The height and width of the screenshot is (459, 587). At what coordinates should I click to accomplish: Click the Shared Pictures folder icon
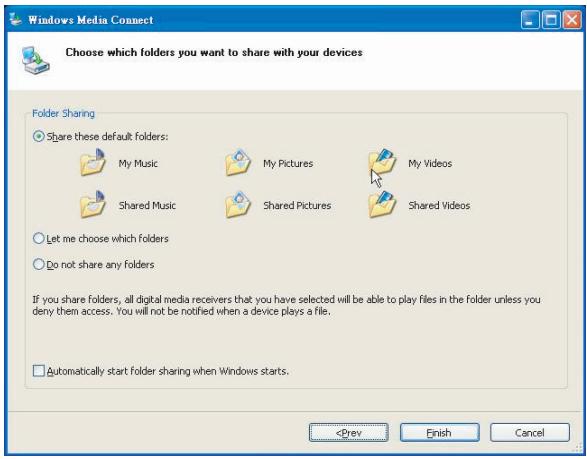(238, 204)
